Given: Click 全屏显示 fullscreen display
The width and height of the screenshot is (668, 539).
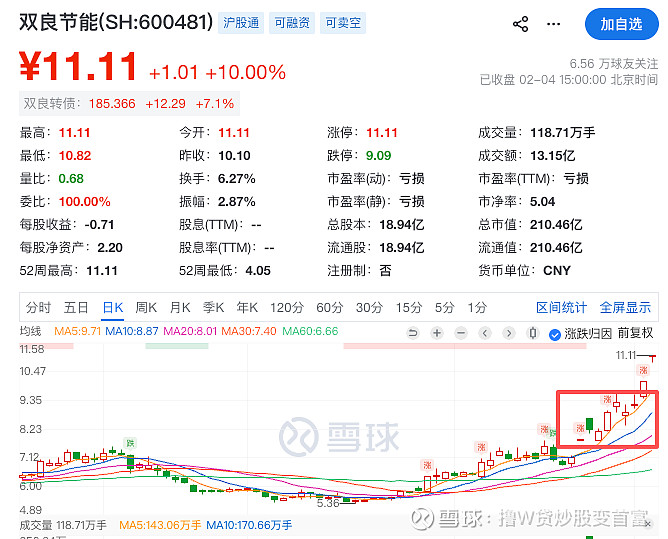Looking at the screenshot, I should tap(625, 307).
